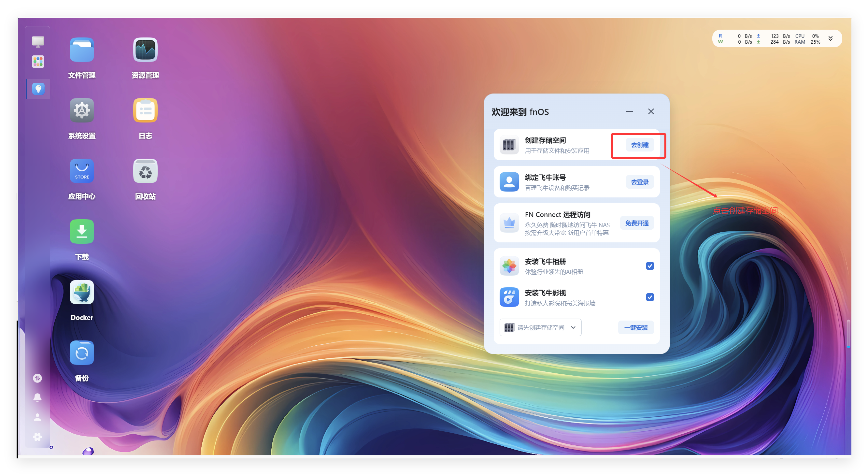This screenshot has height=475, width=868.
Task: Launch the 资源管理 resource monitor icon
Action: click(x=145, y=50)
